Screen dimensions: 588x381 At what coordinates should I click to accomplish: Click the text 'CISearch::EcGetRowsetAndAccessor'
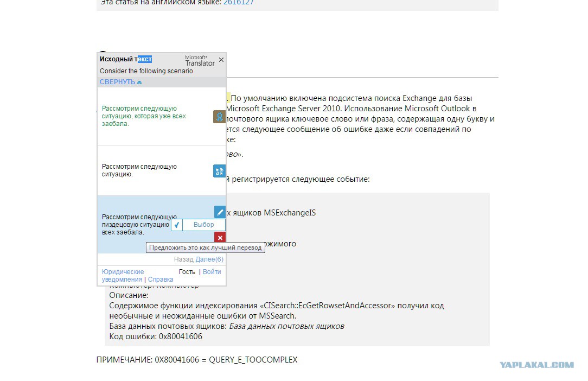327,306
